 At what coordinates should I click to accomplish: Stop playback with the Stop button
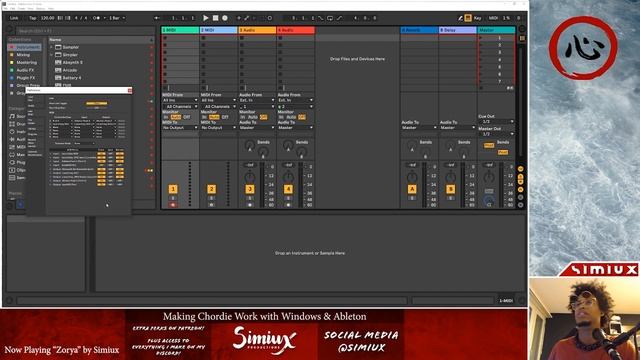216,18
